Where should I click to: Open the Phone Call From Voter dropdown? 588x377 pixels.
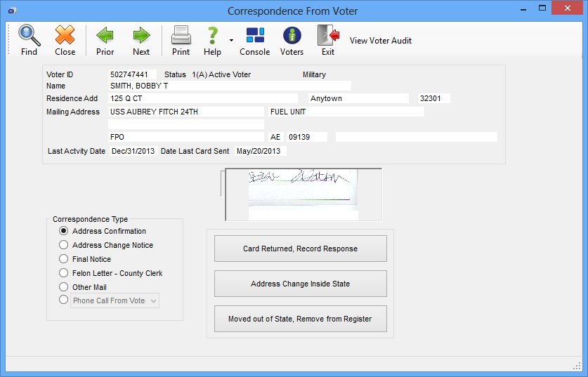(153, 300)
